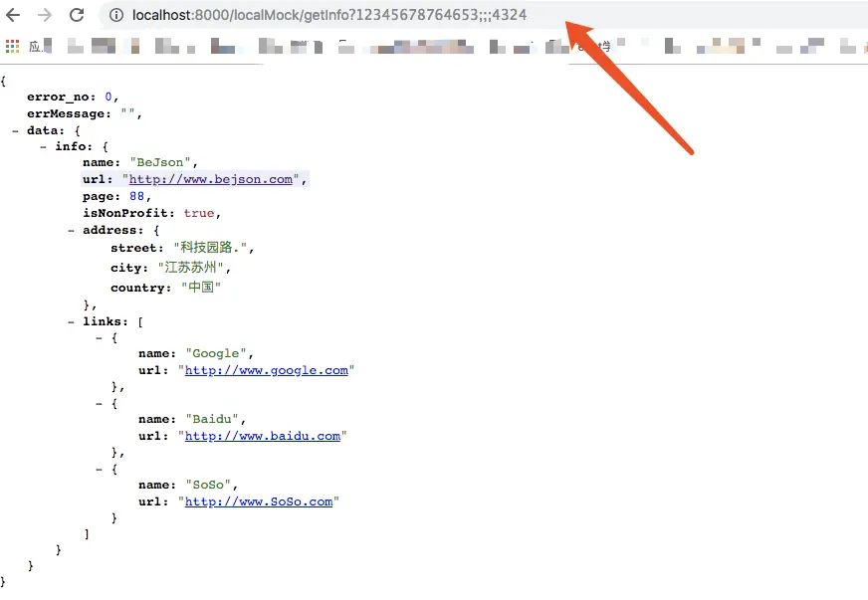
Task: Collapse the Baidu link object
Action: point(99,404)
